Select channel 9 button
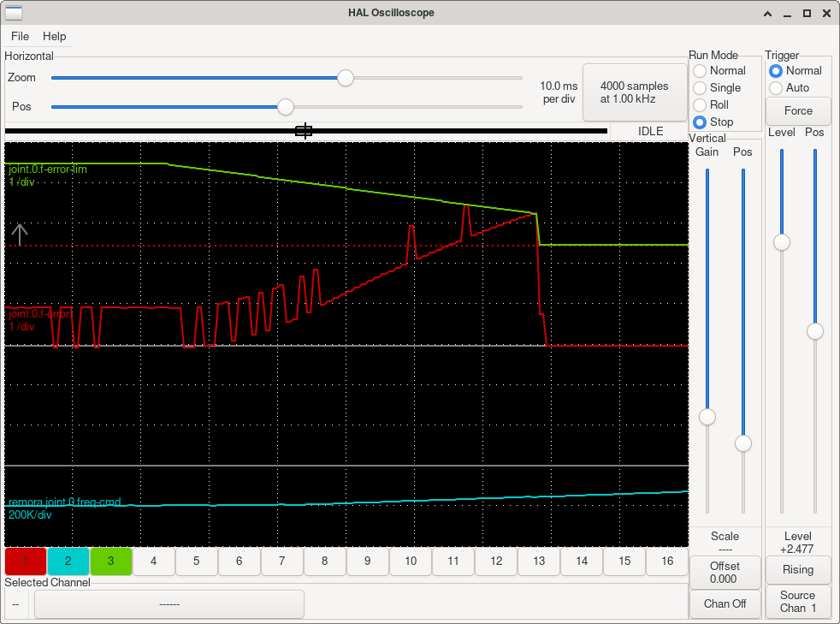 coord(368,562)
